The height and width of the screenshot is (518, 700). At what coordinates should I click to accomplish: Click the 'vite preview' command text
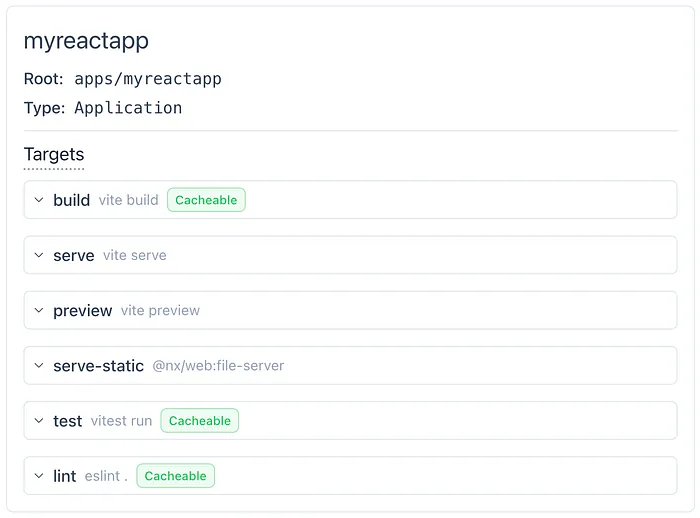(160, 311)
